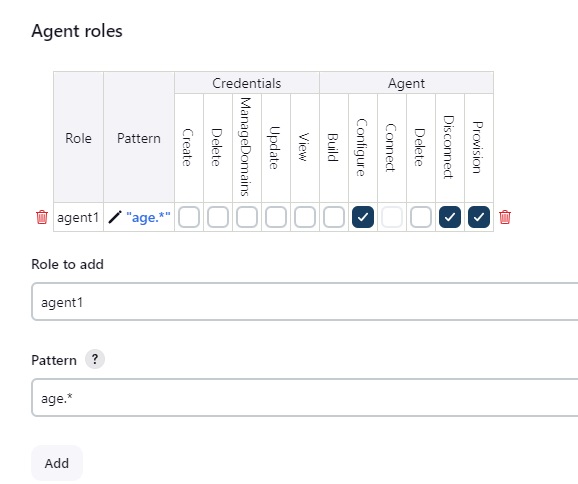The width and height of the screenshot is (578, 484).
Task: Check the Agent Connect box
Action: (x=392, y=217)
